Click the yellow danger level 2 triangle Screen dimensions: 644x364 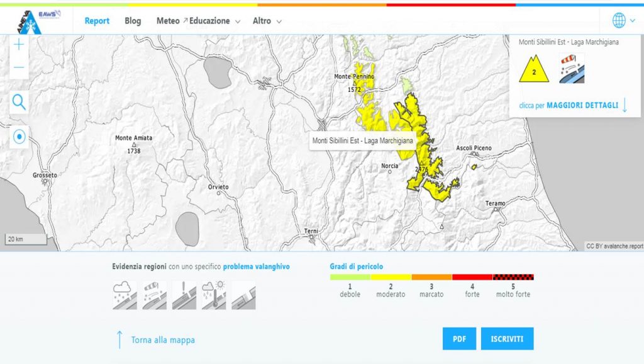tap(534, 69)
